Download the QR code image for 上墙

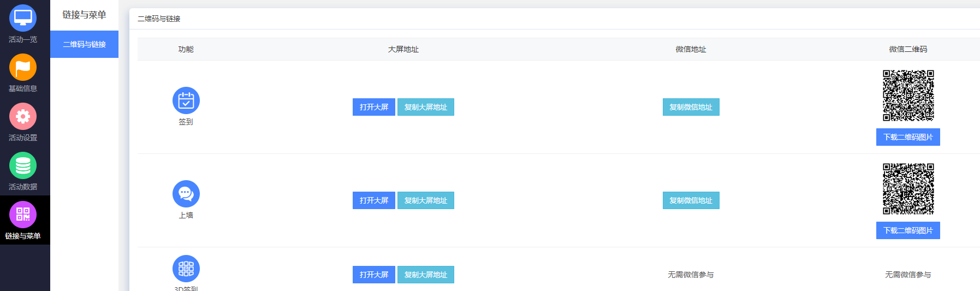point(908,230)
